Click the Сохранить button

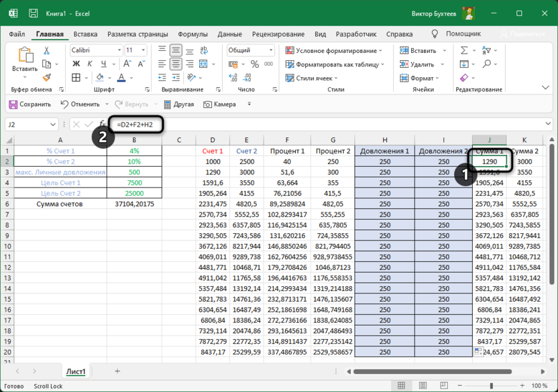coord(30,105)
